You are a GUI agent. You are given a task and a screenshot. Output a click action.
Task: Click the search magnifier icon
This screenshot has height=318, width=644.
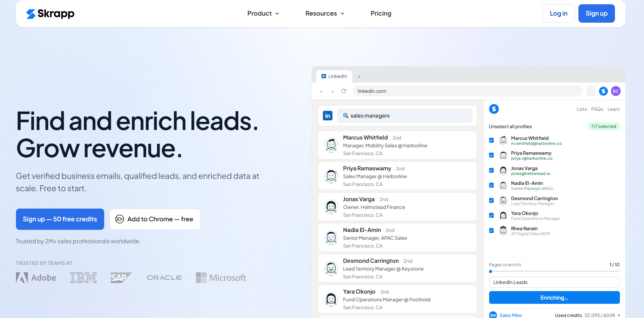346,115
